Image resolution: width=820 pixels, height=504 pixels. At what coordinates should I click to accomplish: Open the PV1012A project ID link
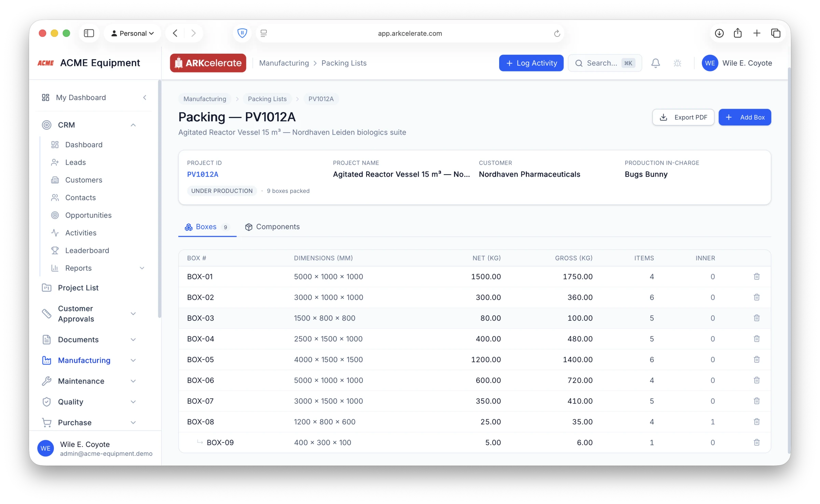[203, 175]
